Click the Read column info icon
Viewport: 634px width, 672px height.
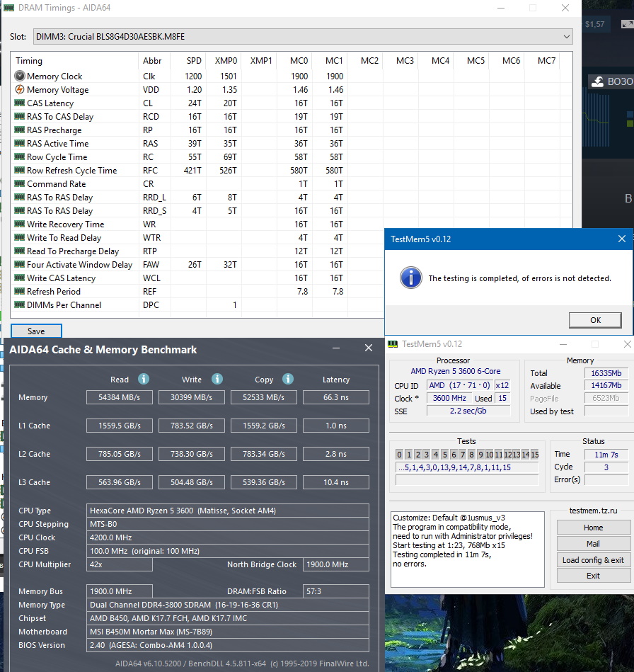[144, 379]
